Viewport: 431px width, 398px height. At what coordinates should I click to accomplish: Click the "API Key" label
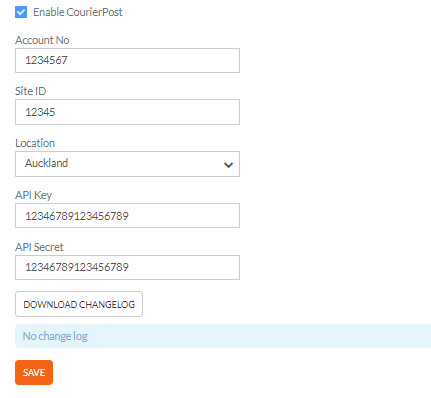tap(34, 195)
